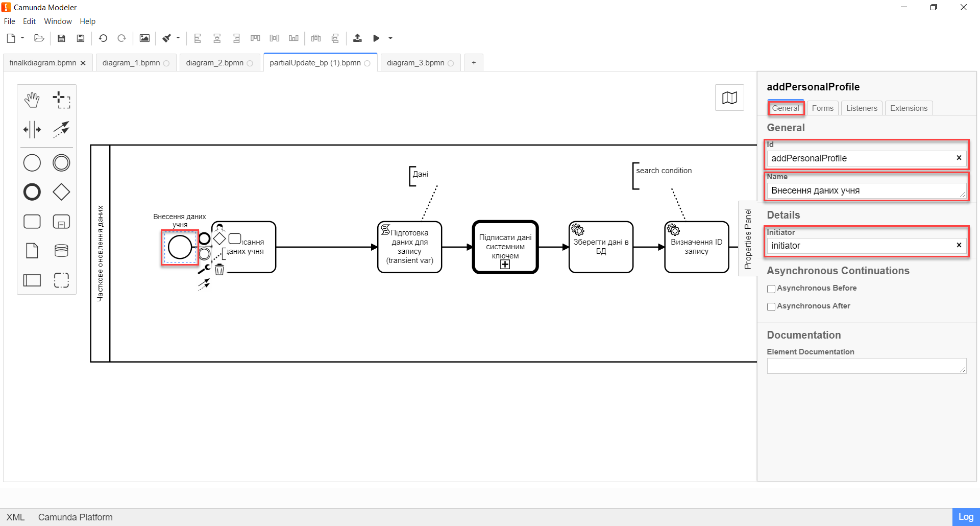Switch to the diagram_2.bpmn tab

pos(215,63)
